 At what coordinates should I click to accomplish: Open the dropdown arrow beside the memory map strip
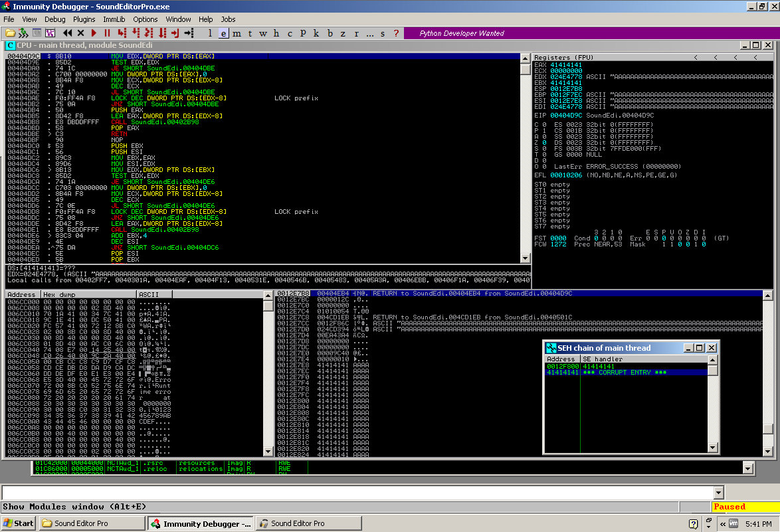tap(748, 468)
